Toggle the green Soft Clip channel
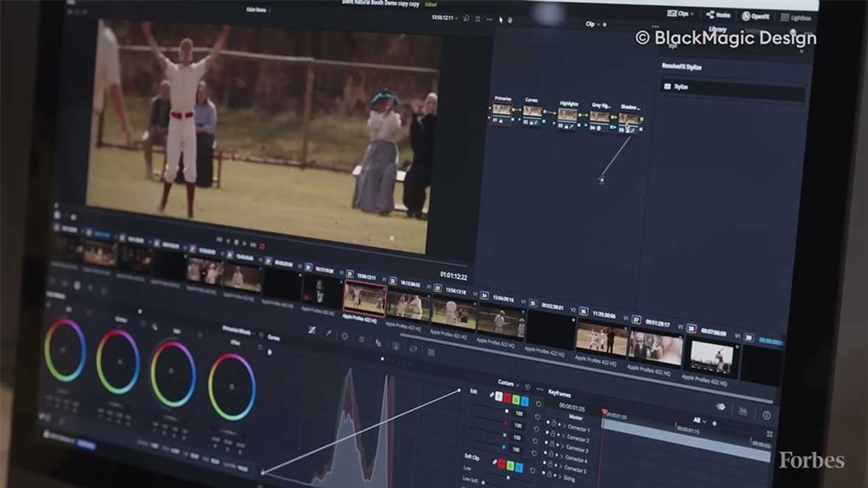The height and width of the screenshot is (488, 868). [509, 465]
